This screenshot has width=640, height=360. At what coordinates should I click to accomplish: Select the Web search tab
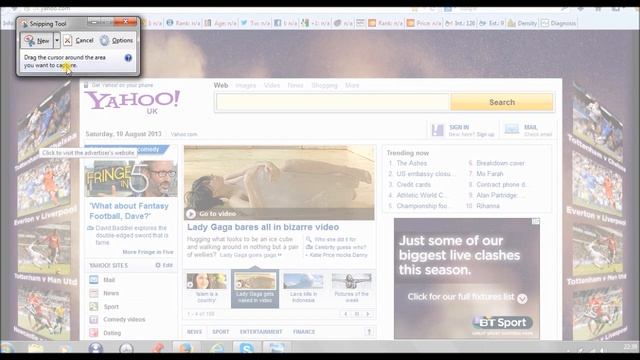221,85
